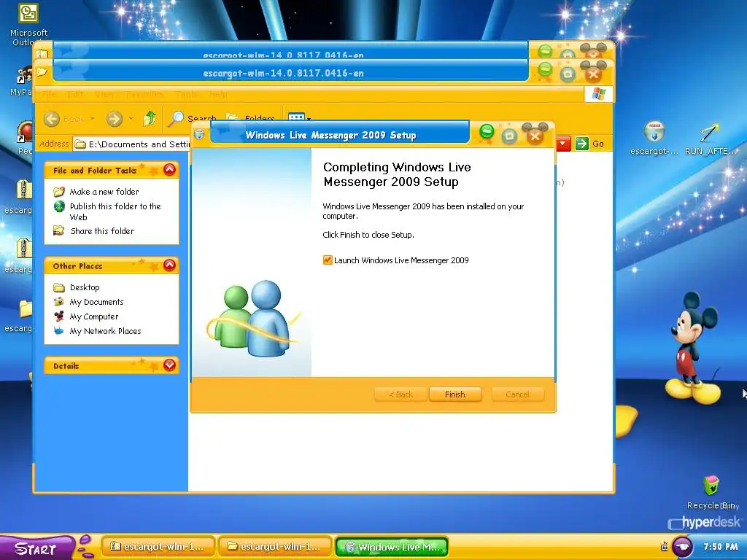Click the Mickey tray icon near clock
The image size is (747, 560).
(682, 547)
